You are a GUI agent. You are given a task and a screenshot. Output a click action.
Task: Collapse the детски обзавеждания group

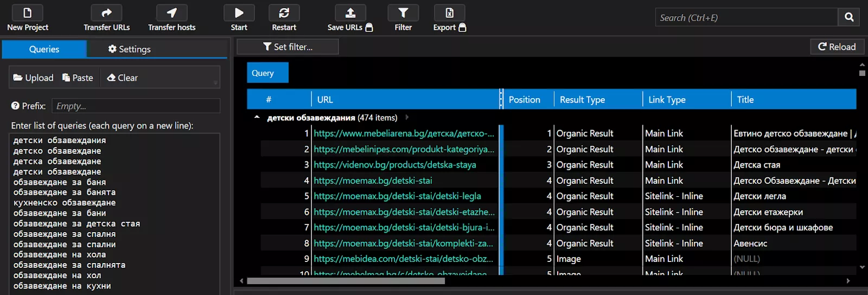coord(257,117)
